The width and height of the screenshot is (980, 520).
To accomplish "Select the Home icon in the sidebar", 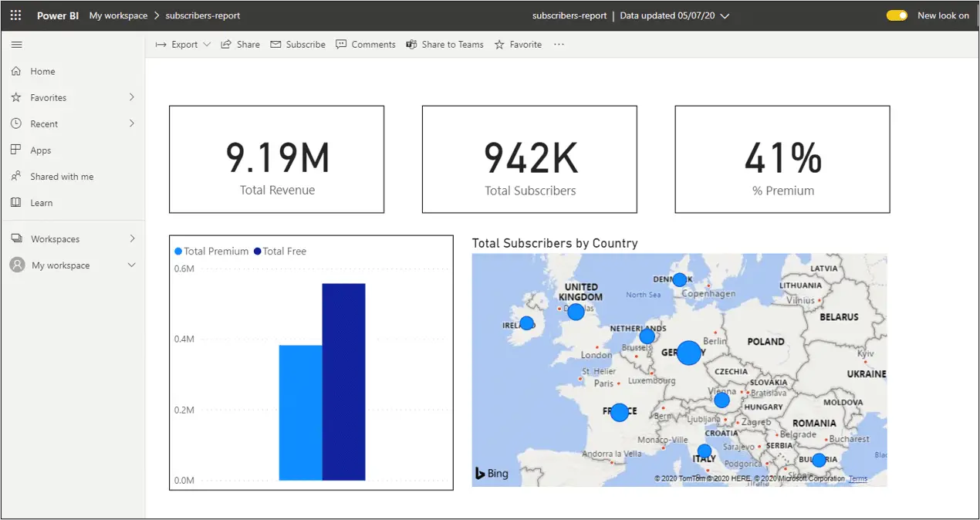I will [16, 71].
